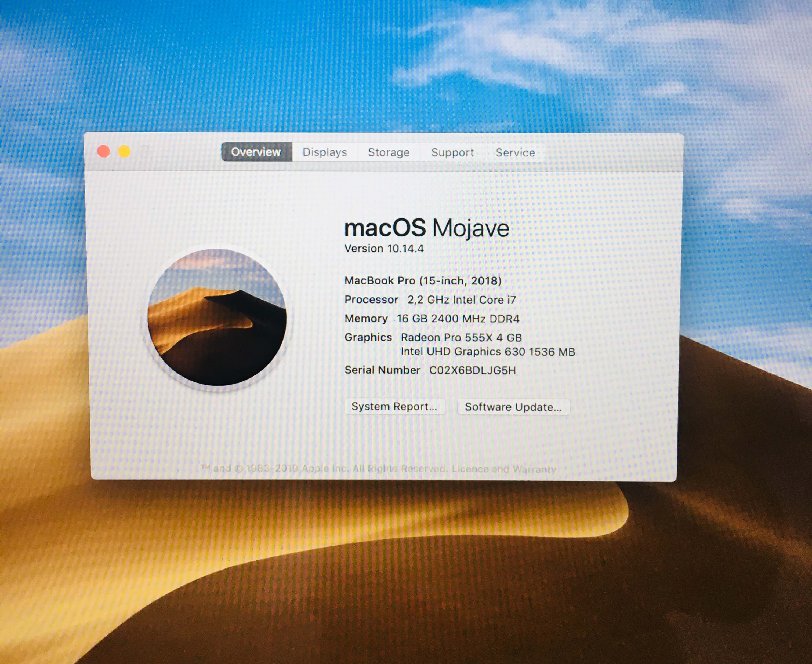Go to the Support tab
This screenshot has height=664, width=812.
pyautogui.click(x=452, y=153)
